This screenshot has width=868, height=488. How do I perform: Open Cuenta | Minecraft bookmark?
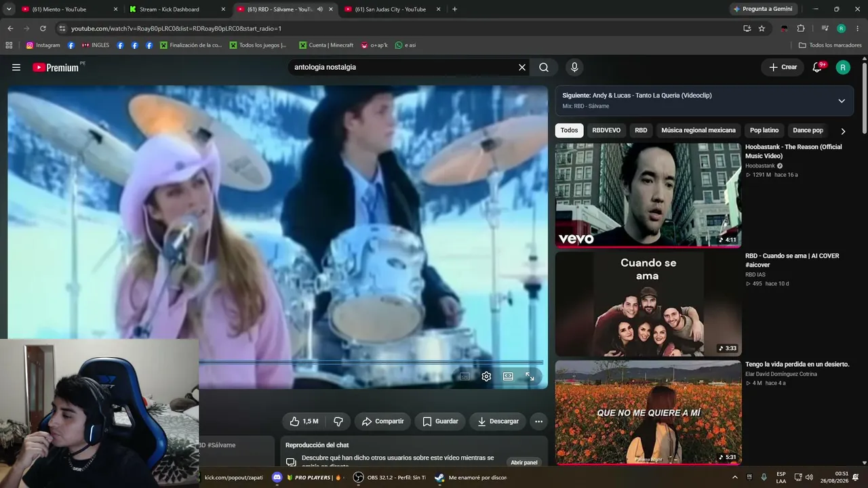(325, 45)
